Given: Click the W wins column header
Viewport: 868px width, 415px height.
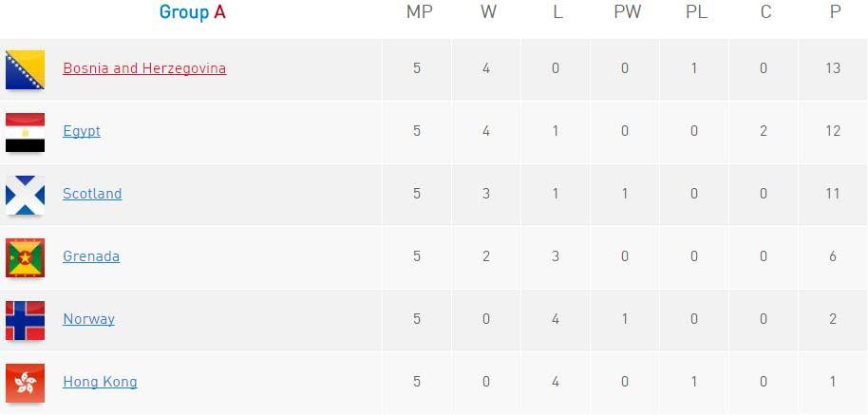Looking at the screenshot, I should point(487,12).
